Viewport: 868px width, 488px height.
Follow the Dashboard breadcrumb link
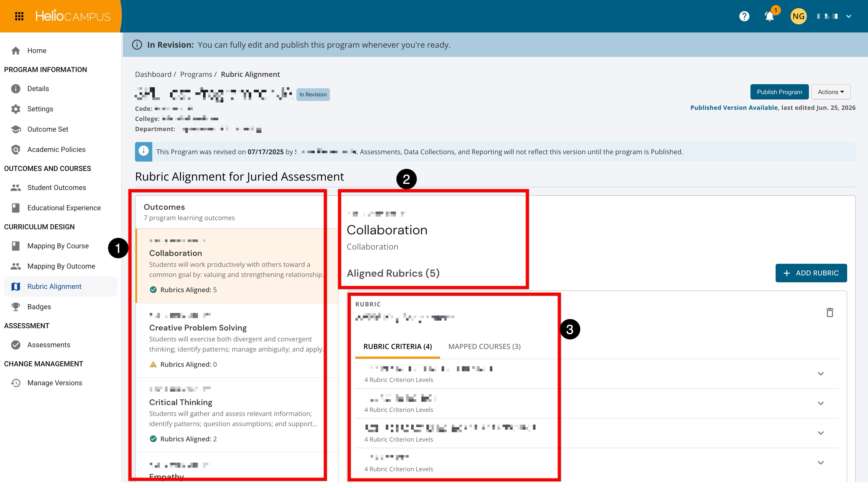point(153,74)
